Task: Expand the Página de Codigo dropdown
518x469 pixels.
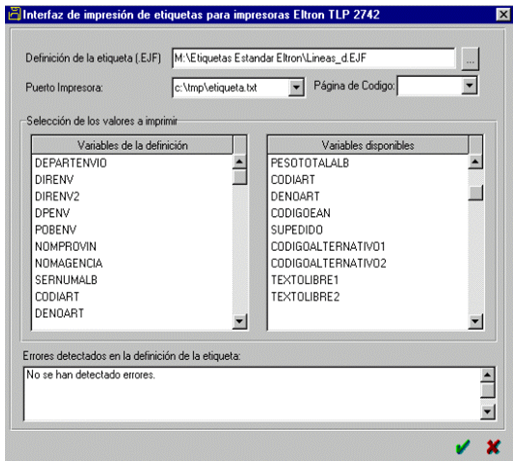Action: coord(469,86)
